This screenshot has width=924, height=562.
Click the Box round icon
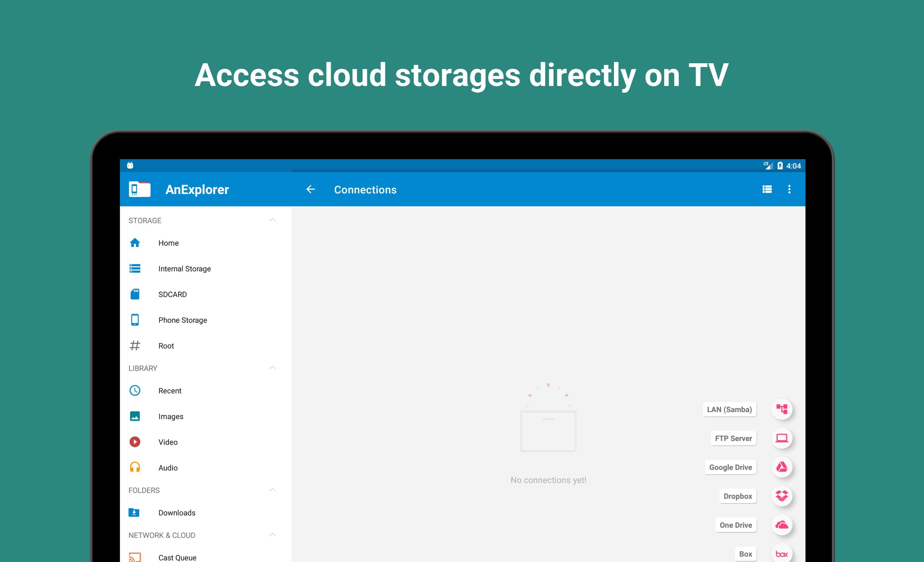pos(782,553)
